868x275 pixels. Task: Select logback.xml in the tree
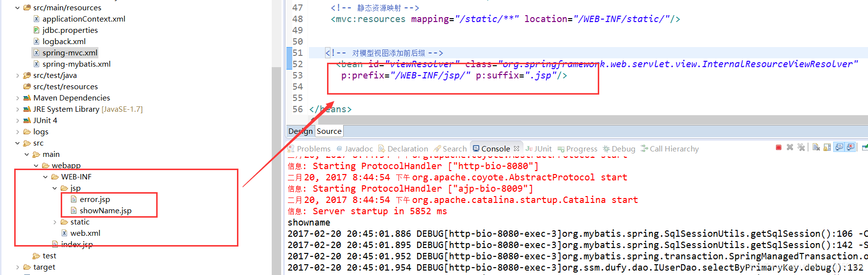pyautogui.click(x=64, y=42)
